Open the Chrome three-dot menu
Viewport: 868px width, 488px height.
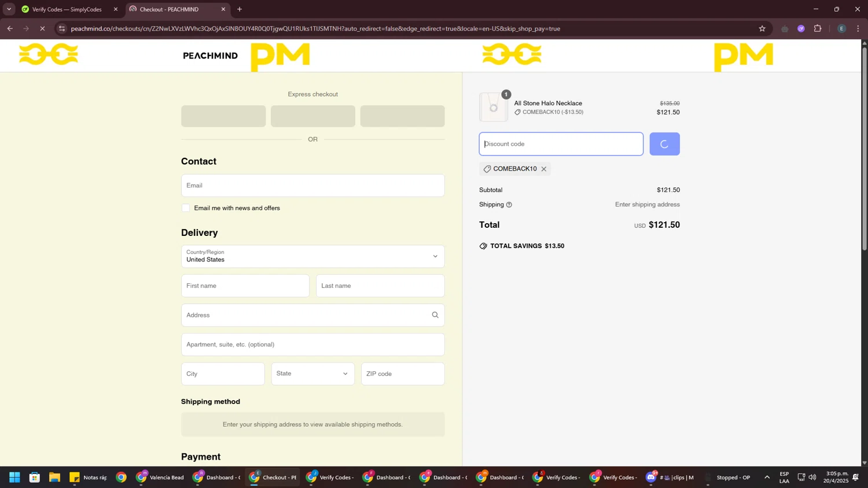click(x=858, y=28)
